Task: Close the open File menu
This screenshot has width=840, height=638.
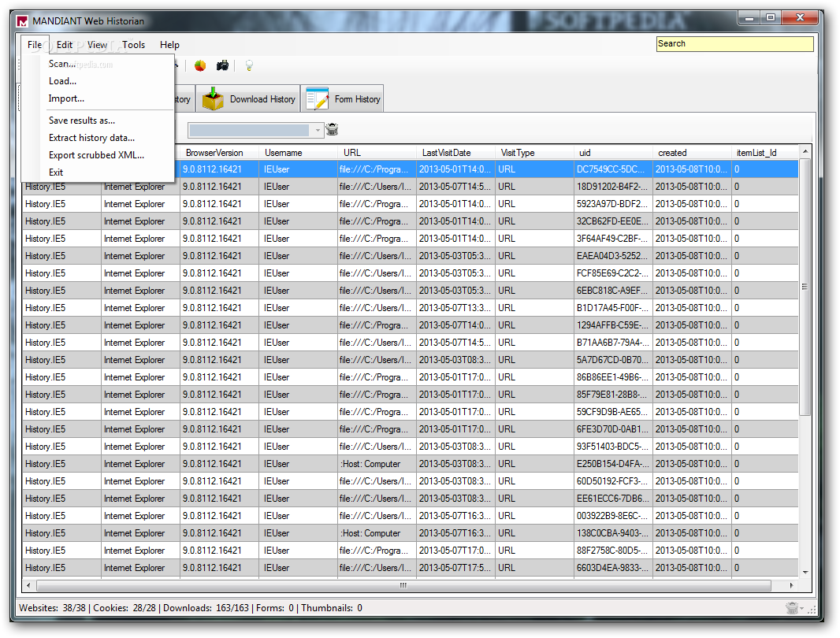Action: click(x=35, y=45)
